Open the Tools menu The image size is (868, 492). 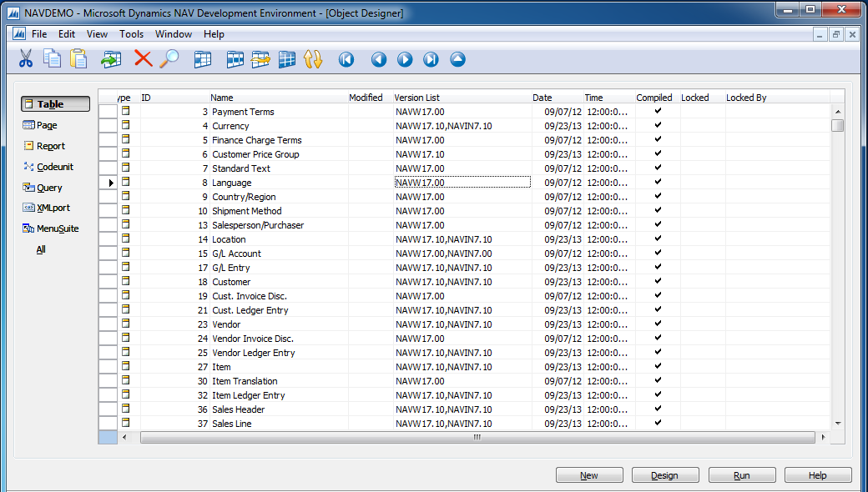(x=131, y=34)
